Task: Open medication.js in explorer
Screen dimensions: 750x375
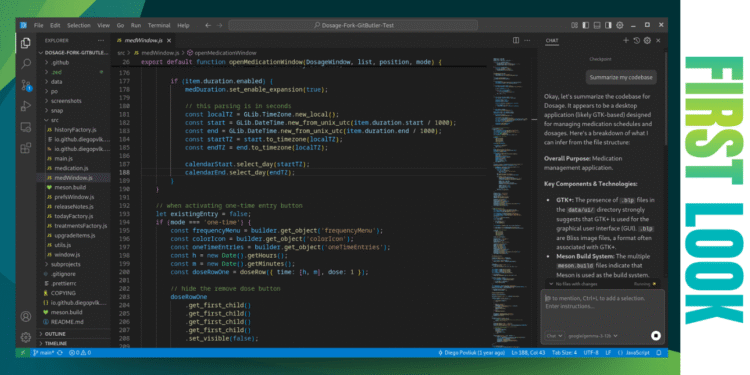Action: [x=74, y=168]
